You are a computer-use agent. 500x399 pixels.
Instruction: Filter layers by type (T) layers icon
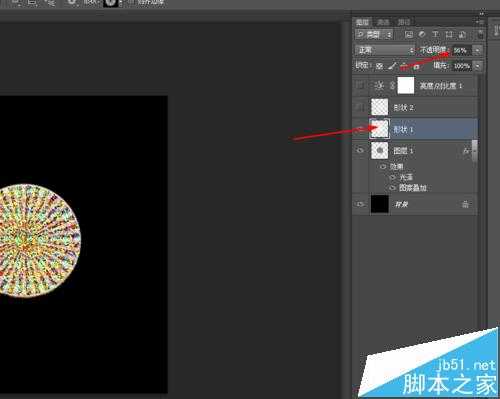coord(435,34)
